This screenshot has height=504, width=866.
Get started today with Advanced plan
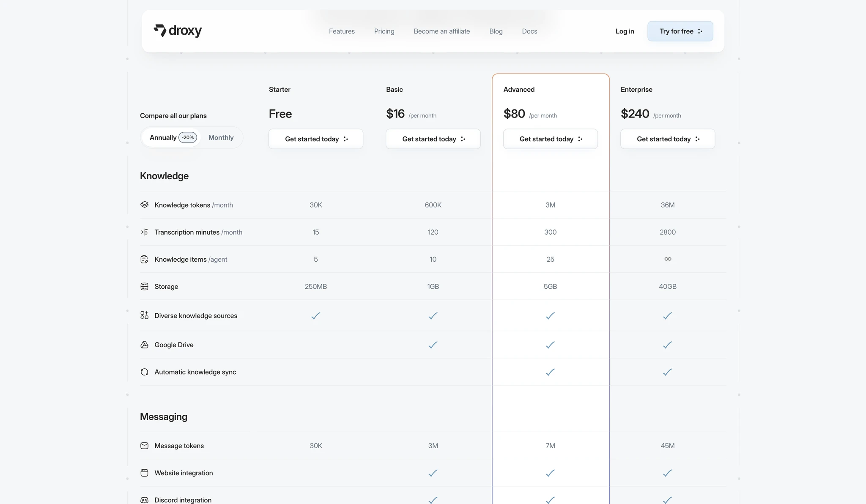pyautogui.click(x=550, y=139)
